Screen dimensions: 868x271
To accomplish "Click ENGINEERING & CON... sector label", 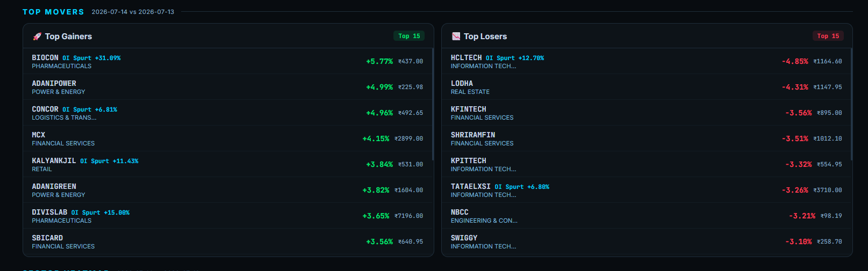I will [x=484, y=221].
